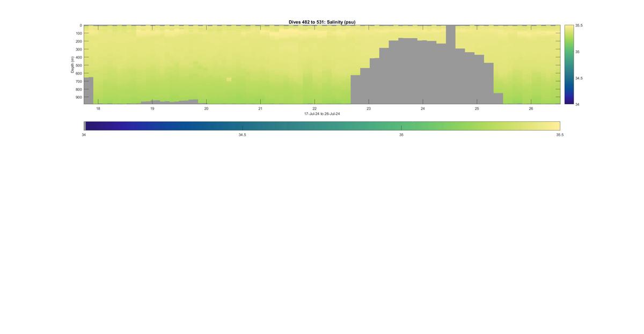Click the x-axis tick label 23

pos(369,108)
